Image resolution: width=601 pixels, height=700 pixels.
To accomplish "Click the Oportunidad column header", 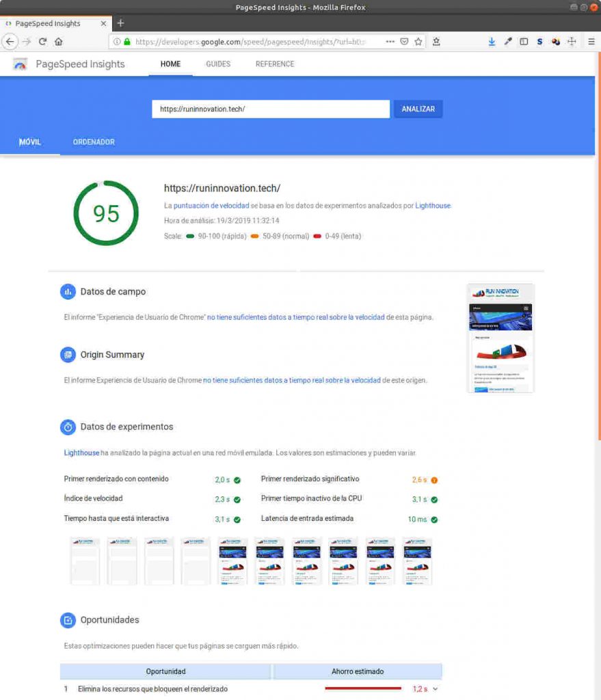I will pos(165,671).
